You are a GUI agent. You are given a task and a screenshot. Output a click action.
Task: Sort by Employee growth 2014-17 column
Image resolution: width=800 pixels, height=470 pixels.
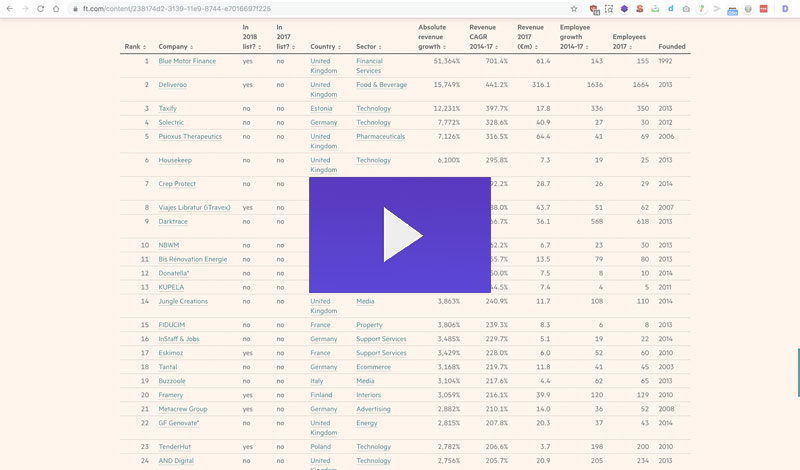(575, 37)
